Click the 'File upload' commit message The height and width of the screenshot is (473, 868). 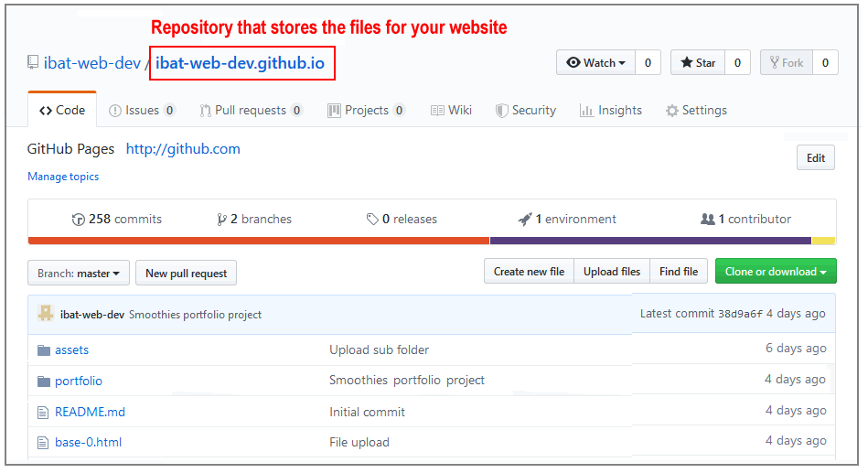[x=359, y=443]
